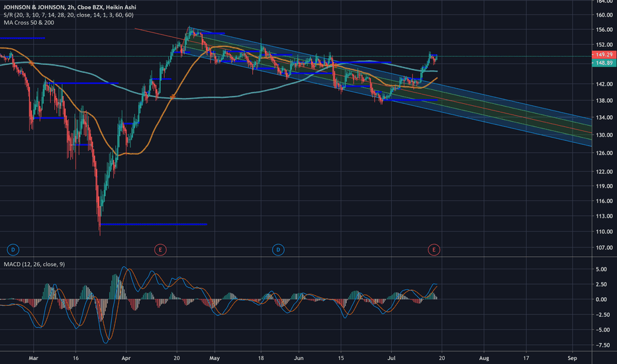Click the 160.00 price axis label
Viewport: 617px width, 364px height.
[604, 15]
